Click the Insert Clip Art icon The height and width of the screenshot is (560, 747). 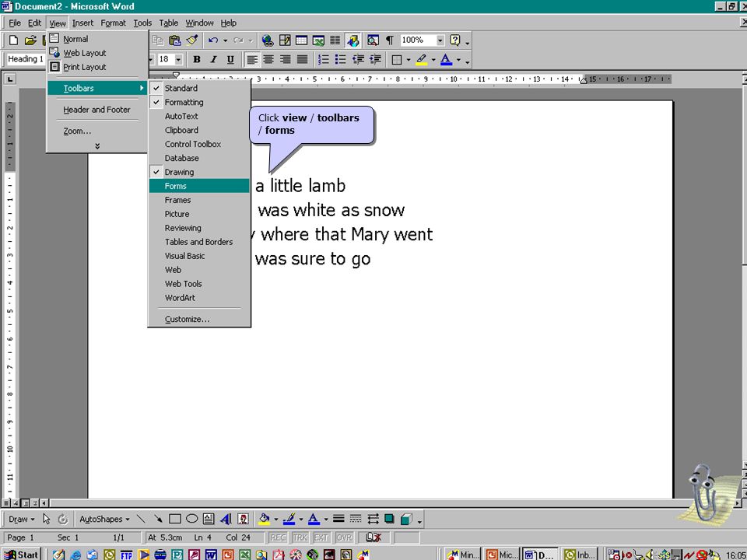(x=243, y=519)
